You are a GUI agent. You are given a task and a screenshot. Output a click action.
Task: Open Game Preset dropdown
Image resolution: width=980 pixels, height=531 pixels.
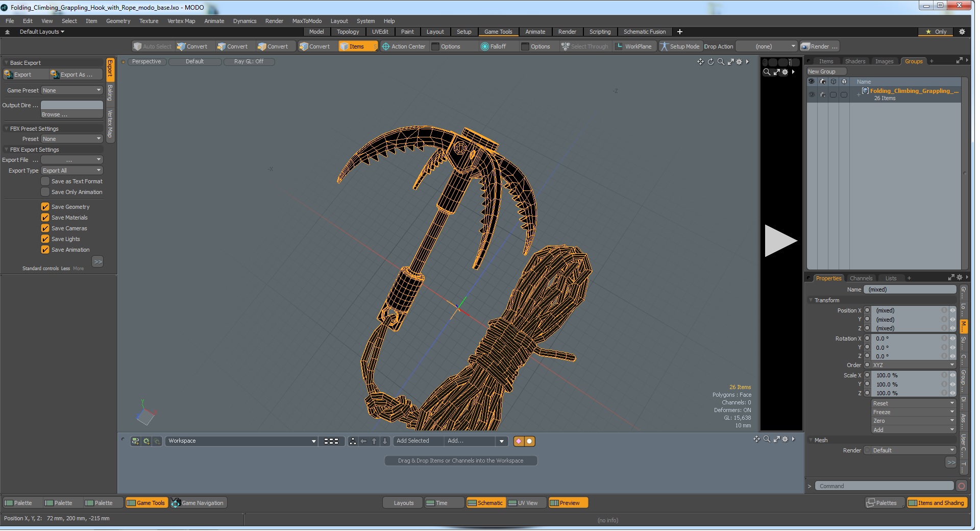pos(71,90)
